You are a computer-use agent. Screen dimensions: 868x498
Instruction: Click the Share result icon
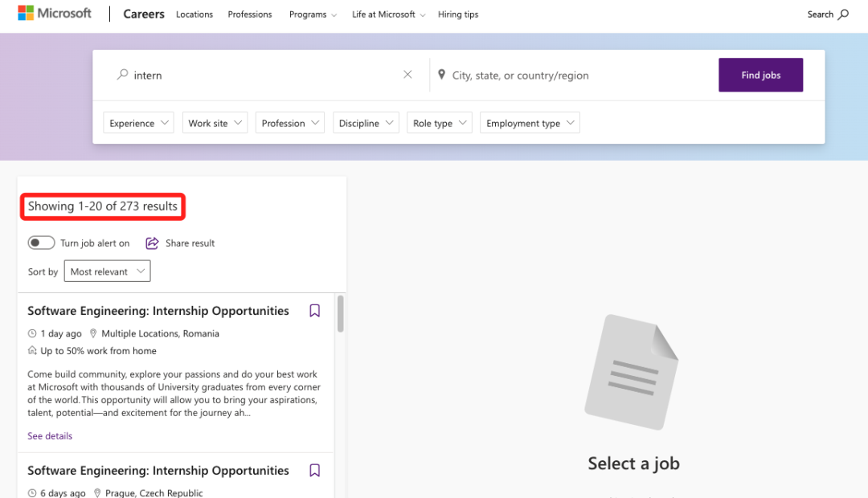[x=152, y=243]
